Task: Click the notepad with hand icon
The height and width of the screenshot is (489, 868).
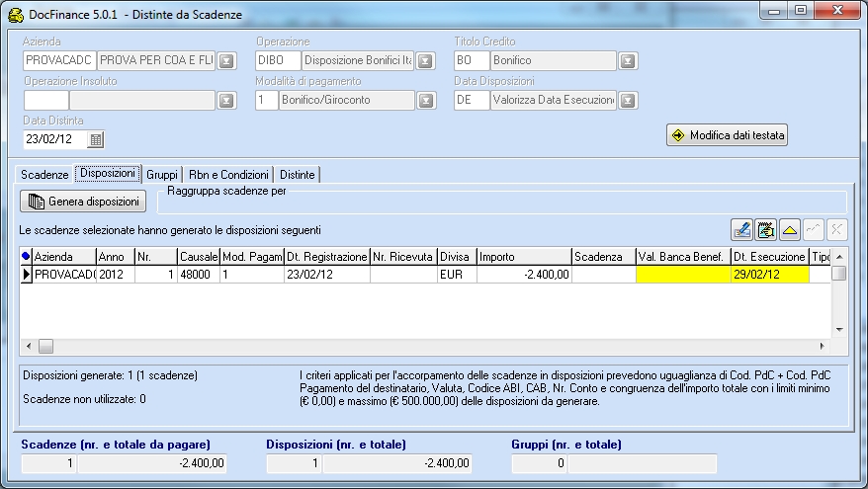Action: [764, 230]
